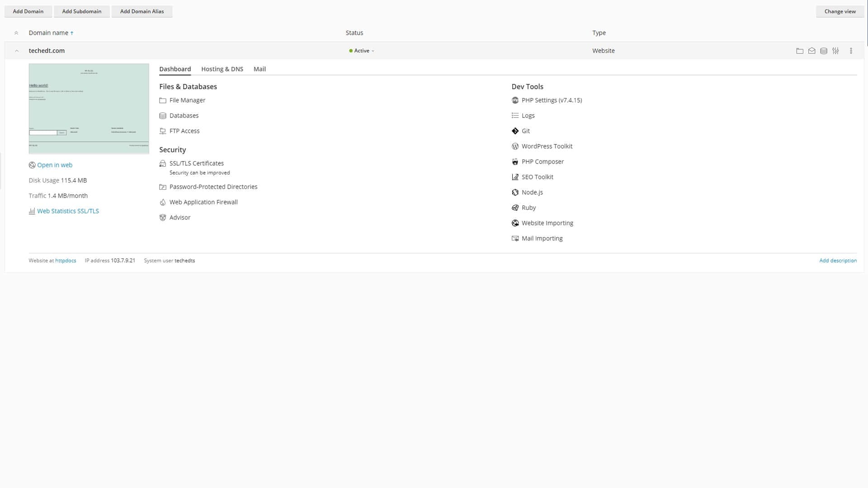Switch to the Mail tab
The height and width of the screenshot is (488, 868).
pos(259,69)
